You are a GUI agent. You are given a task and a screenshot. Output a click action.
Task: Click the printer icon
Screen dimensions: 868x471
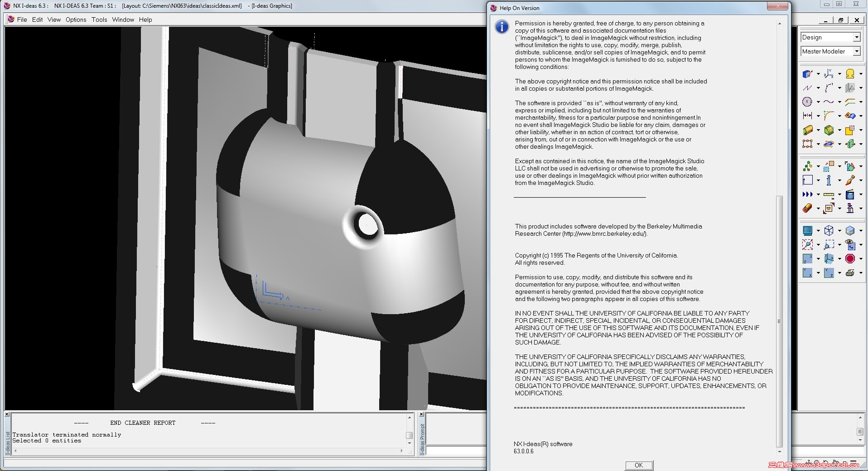click(850, 273)
